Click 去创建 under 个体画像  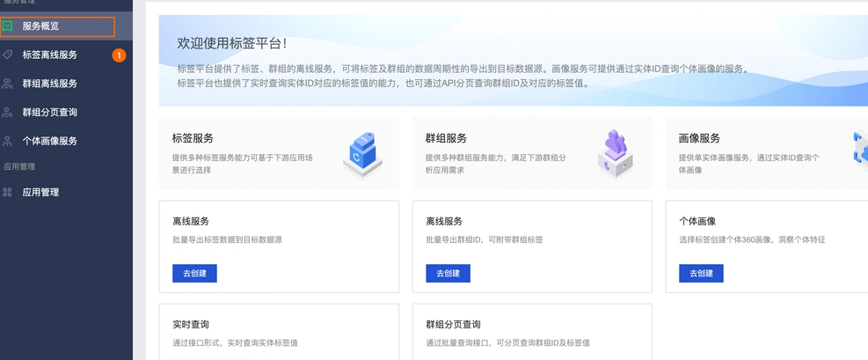click(x=702, y=273)
